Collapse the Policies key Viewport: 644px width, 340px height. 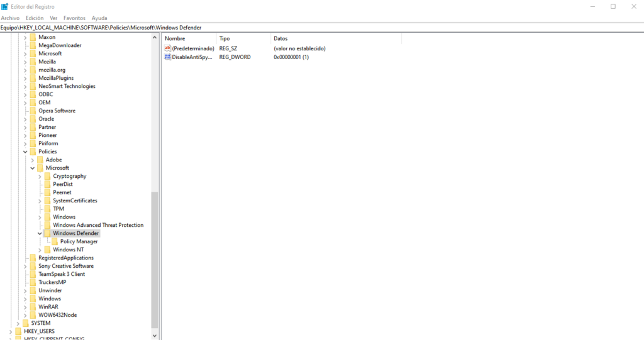click(x=25, y=151)
